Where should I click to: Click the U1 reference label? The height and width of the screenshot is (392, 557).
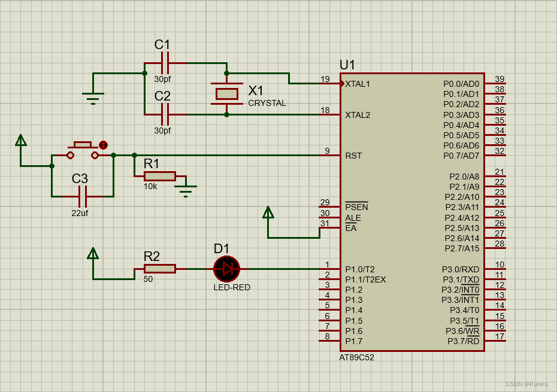coord(347,65)
